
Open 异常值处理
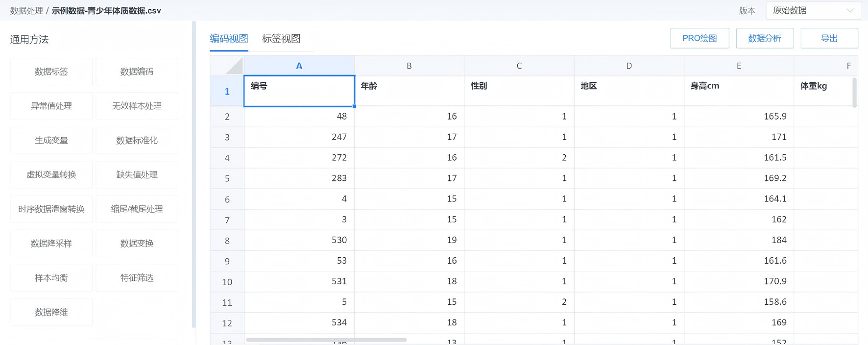[x=51, y=106]
